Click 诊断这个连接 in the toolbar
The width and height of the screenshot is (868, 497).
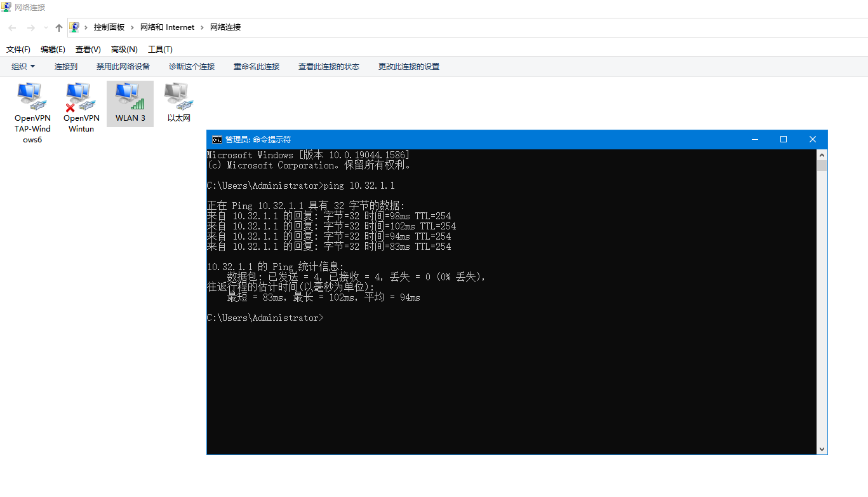coord(192,66)
